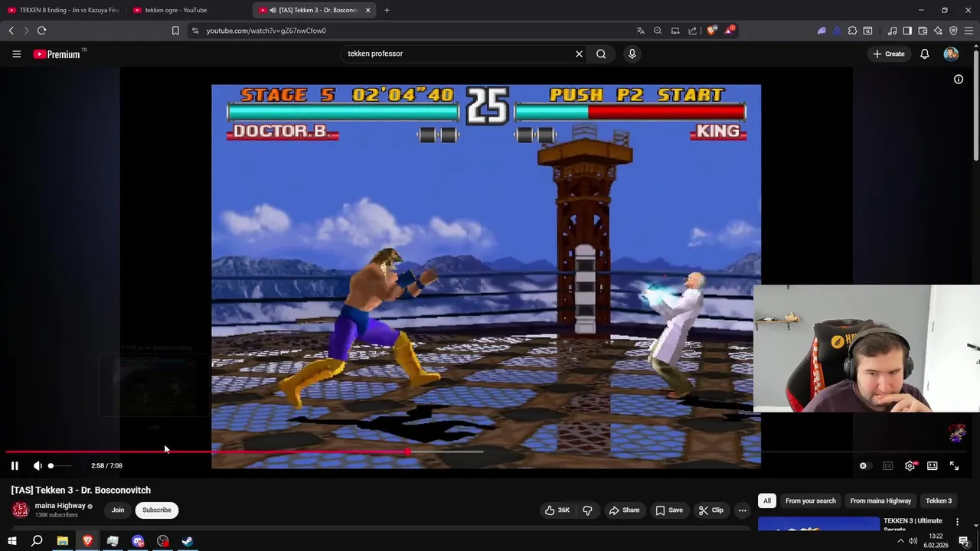
Task: Show hidden system tray icons
Action: click(900, 541)
